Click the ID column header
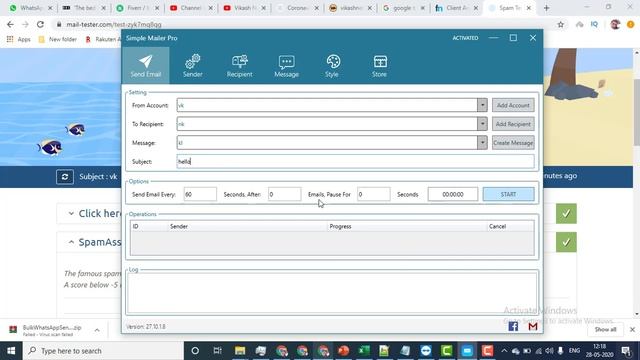Image resolution: width=640 pixels, height=360 pixels. tap(136, 226)
